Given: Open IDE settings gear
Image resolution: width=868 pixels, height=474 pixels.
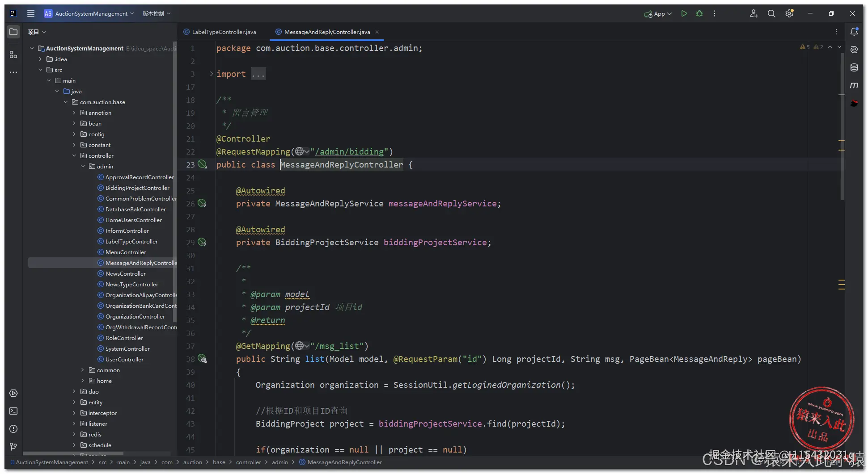Looking at the screenshot, I should (x=789, y=13).
